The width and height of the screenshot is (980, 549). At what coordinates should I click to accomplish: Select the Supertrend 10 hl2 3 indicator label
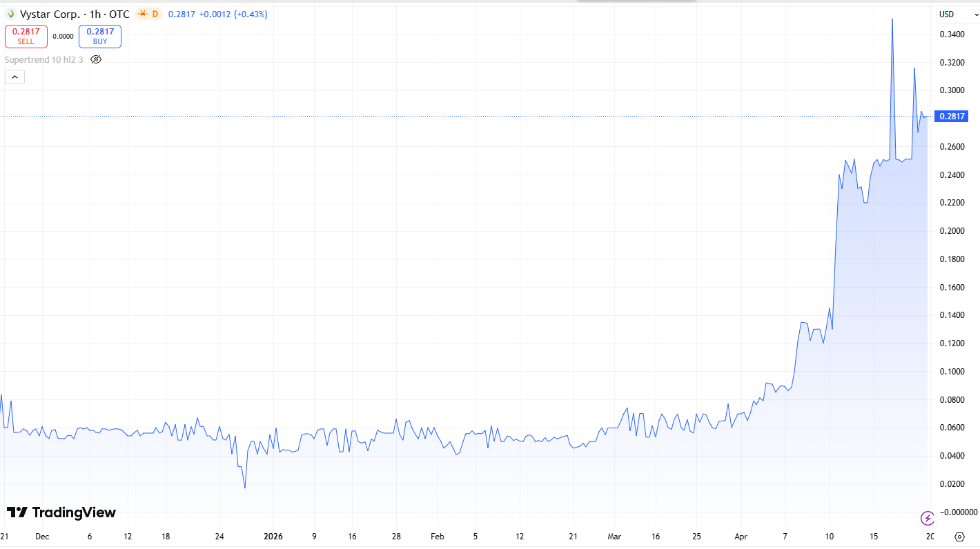(43, 60)
